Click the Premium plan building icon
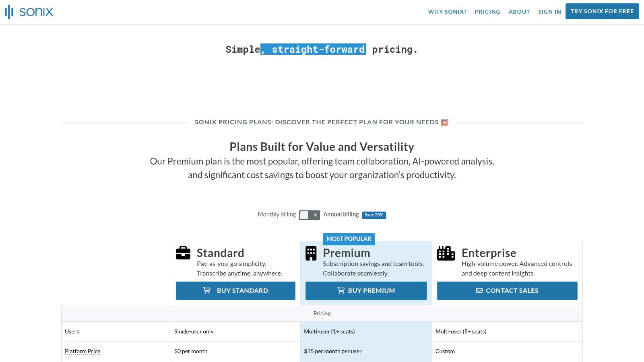644x362 pixels. 311,253
